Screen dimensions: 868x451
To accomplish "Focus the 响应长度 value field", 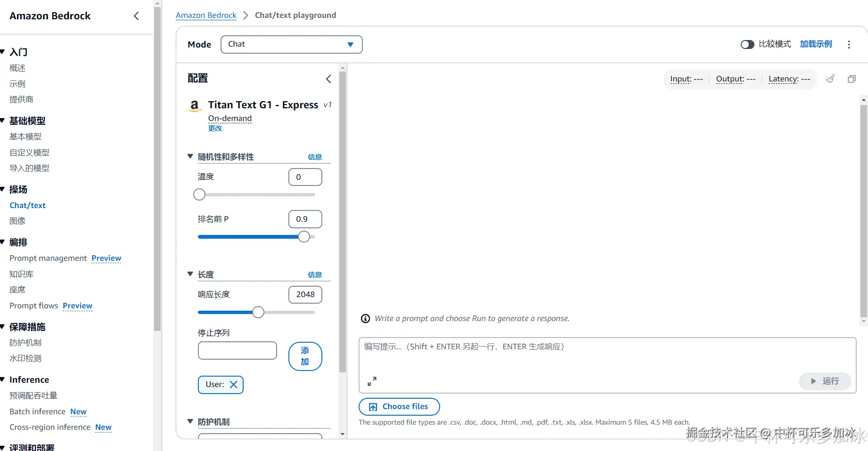I will (305, 294).
